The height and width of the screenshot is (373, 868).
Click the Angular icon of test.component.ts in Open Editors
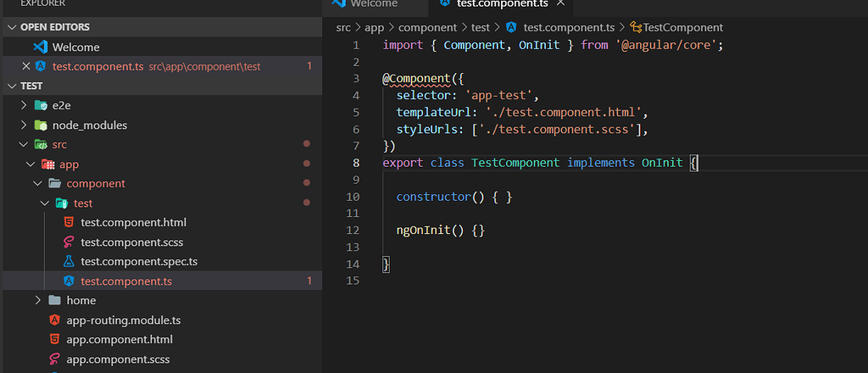(x=40, y=66)
